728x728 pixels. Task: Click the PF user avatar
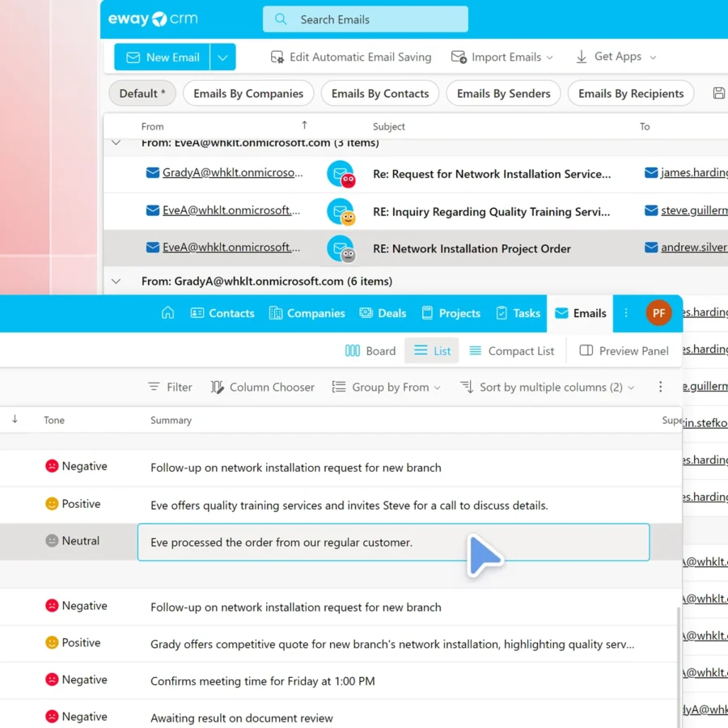pyautogui.click(x=658, y=313)
